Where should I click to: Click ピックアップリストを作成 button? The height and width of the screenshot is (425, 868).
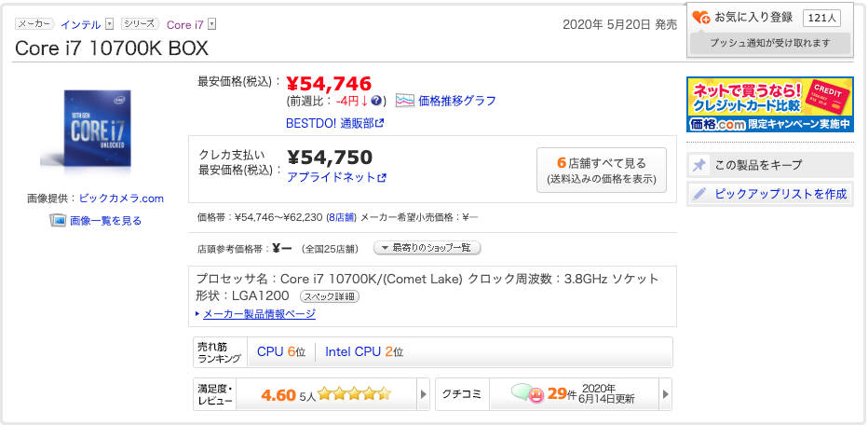(770, 194)
